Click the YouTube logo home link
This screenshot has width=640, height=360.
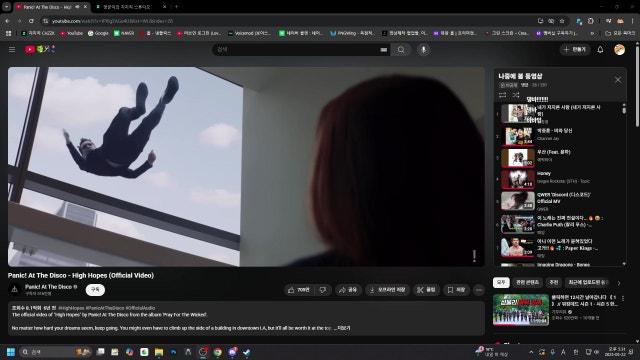click(39, 49)
